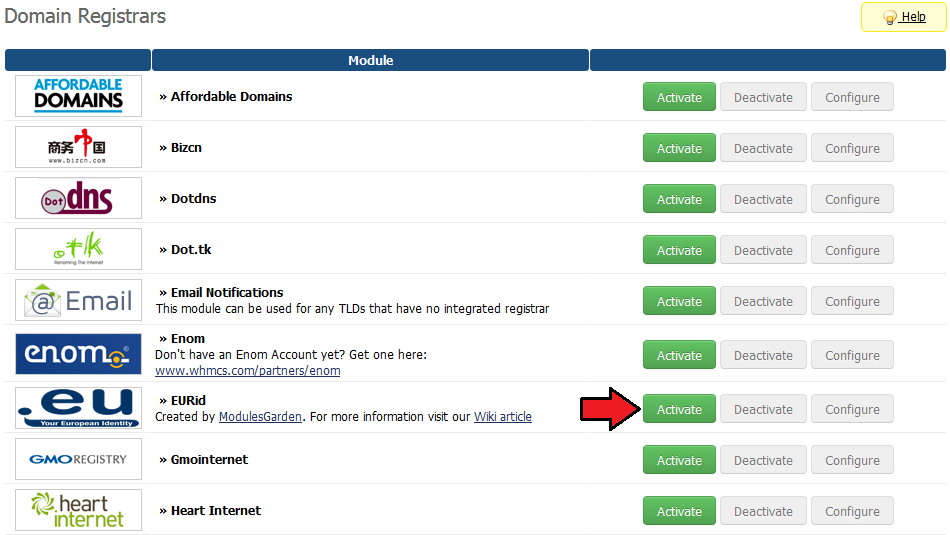Configure the Dot.tk module
The image size is (950, 535).
point(852,250)
